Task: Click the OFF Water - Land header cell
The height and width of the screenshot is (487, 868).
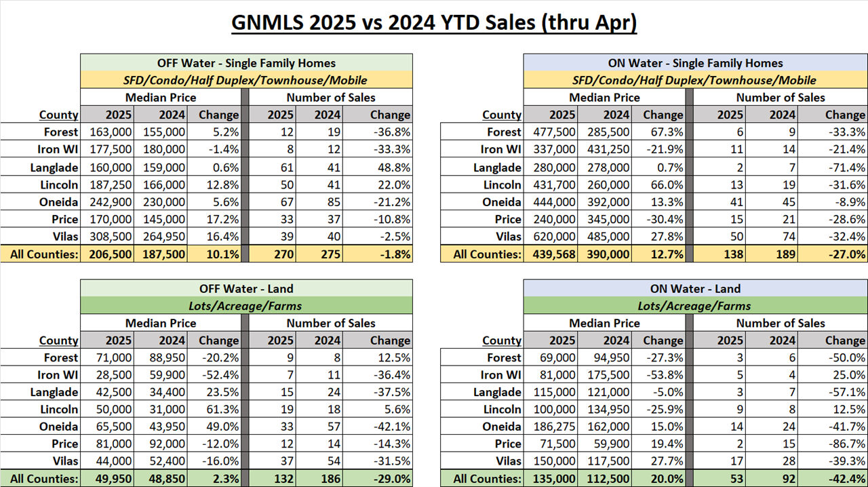Action: point(246,289)
